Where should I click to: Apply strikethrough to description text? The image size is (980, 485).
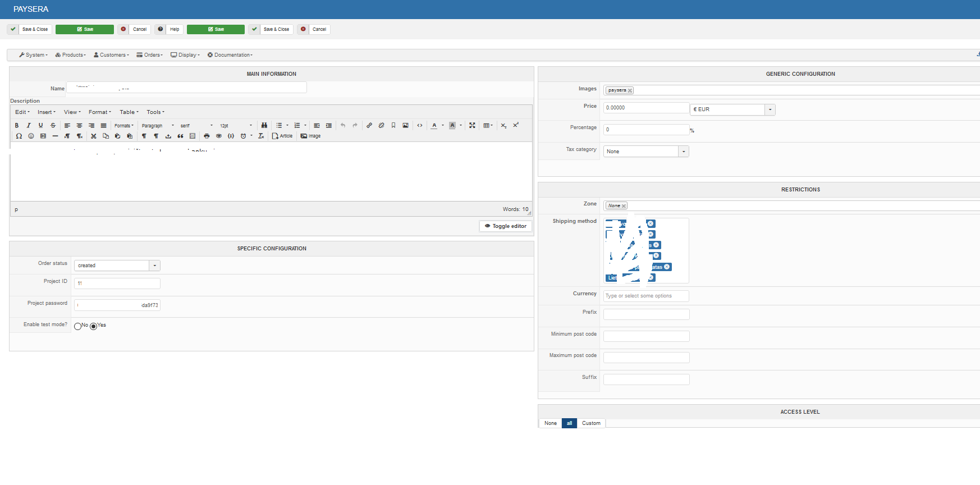53,126
